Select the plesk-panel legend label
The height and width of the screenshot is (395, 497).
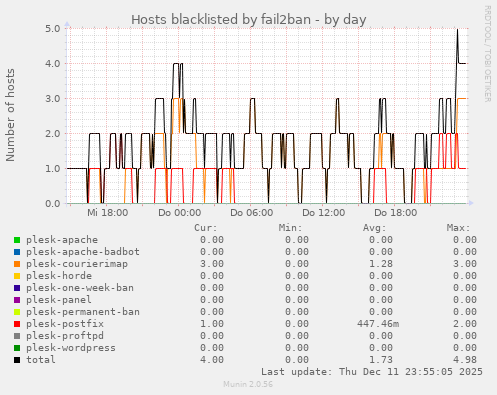click(59, 300)
